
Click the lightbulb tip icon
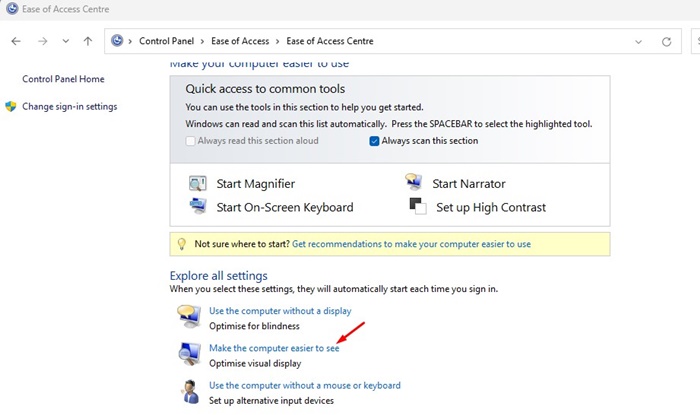[x=182, y=244]
